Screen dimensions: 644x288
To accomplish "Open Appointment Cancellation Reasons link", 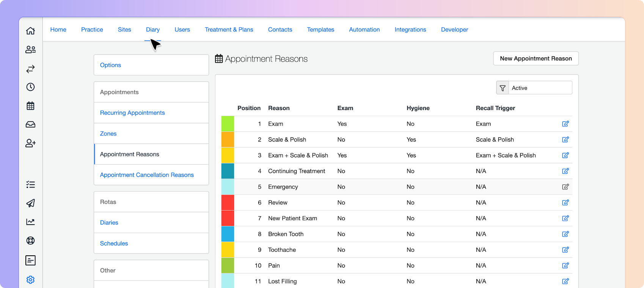I will 147,175.
